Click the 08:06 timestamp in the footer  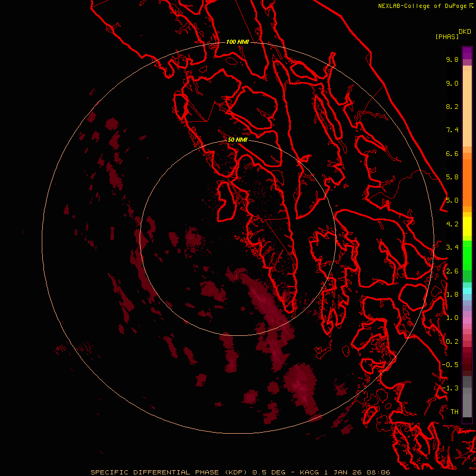[x=378, y=472]
